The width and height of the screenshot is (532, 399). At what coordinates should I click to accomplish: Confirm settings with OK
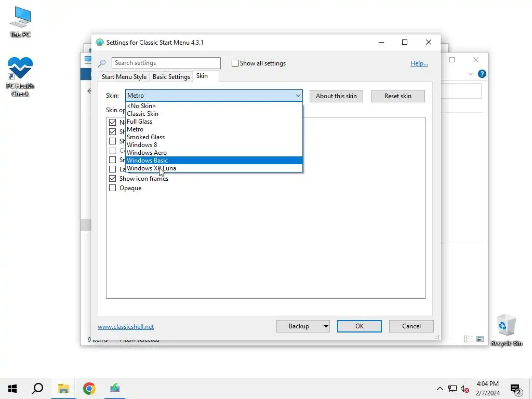pos(360,326)
